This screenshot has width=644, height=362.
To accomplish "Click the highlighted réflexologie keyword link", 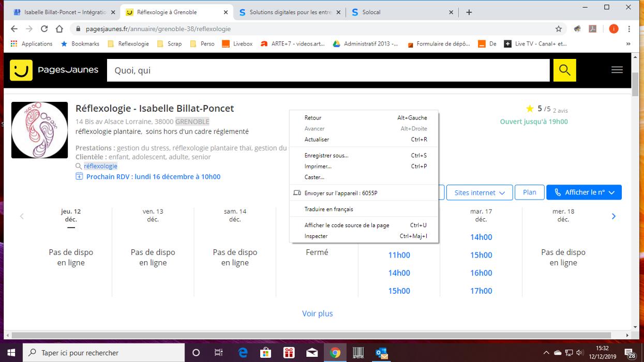I will 100,166.
